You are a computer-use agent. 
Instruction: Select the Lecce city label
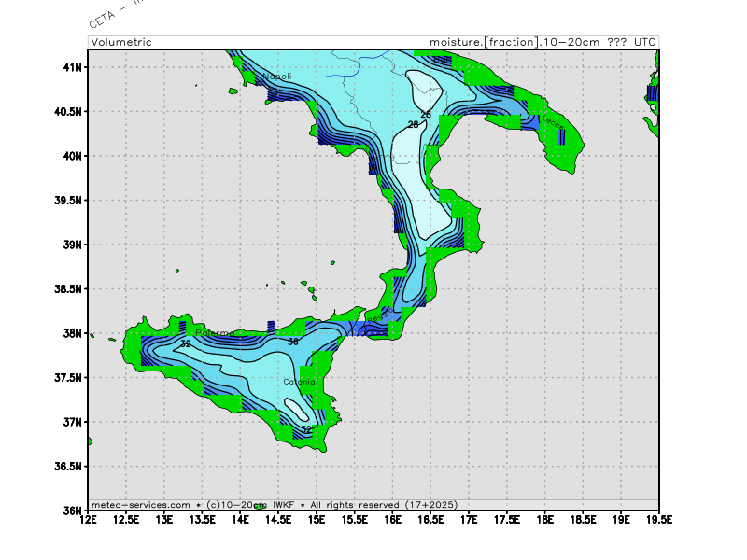click(553, 121)
